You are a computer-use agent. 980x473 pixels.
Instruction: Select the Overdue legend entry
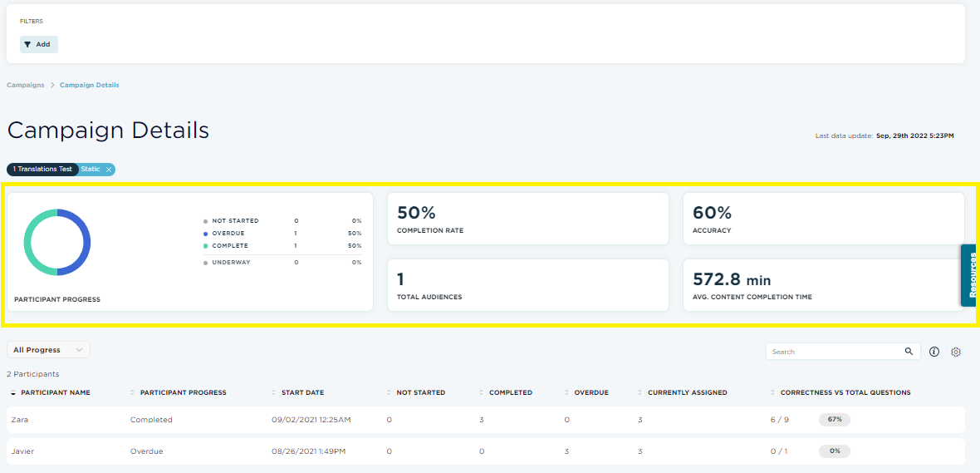282,234
